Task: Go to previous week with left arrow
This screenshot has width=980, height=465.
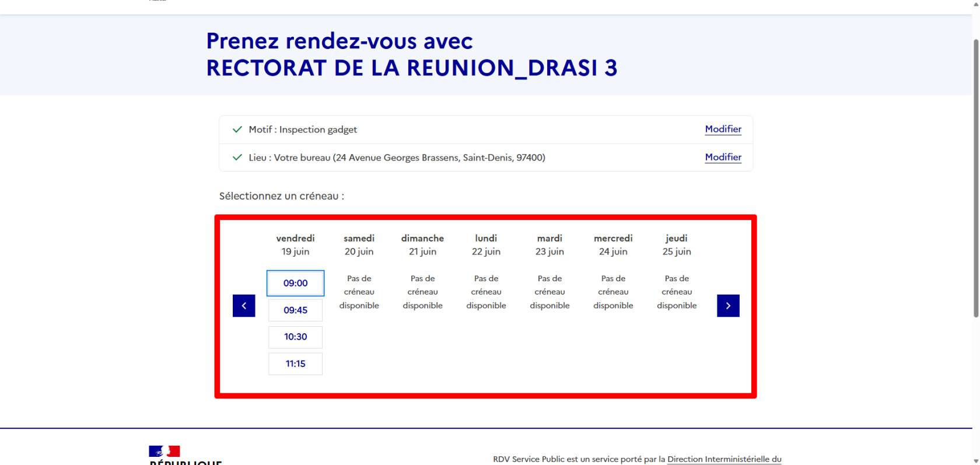Action: click(244, 306)
